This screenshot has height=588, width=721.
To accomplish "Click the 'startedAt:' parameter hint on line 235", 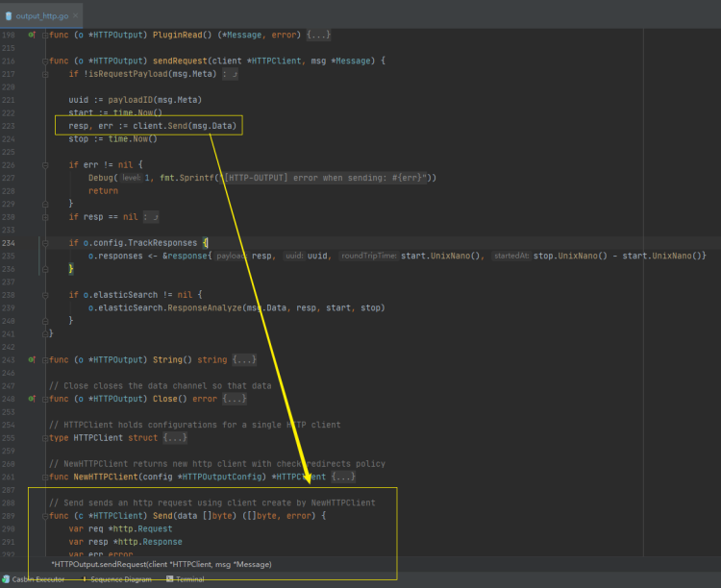I will tap(511, 256).
